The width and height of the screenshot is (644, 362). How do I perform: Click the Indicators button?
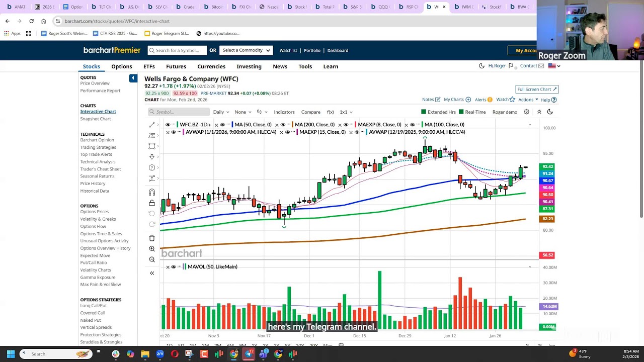tap(284, 112)
